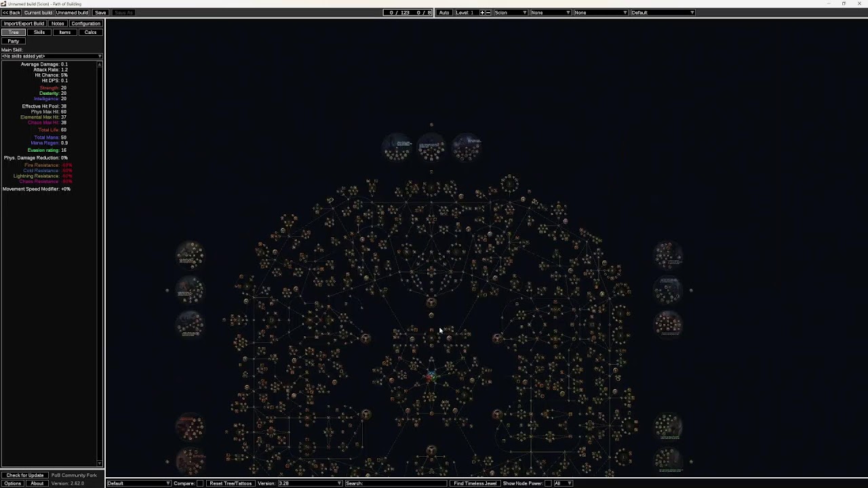
Task: Switch to the Skills tab
Action: (39, 33)
